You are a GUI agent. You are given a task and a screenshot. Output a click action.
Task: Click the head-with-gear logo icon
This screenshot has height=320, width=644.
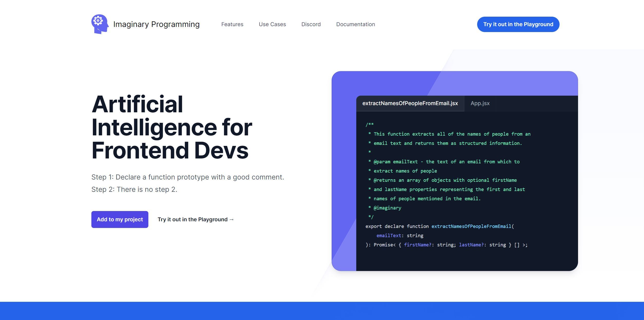coord(100,24)
